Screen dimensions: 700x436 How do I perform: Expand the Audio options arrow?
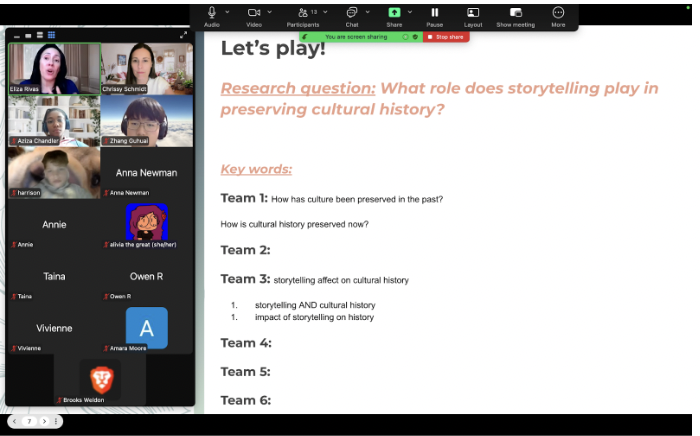coord(227,12)
